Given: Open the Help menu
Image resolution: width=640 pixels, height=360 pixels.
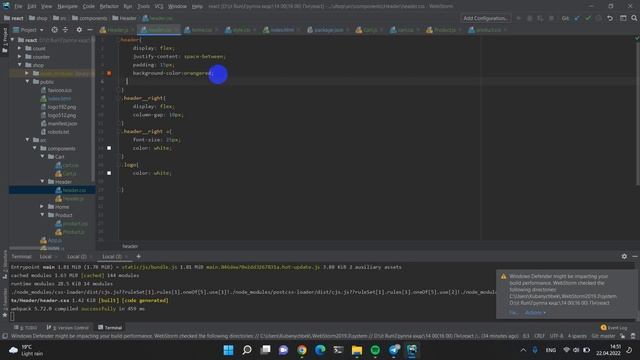Looking at the screenshot, I should point(197,6).
